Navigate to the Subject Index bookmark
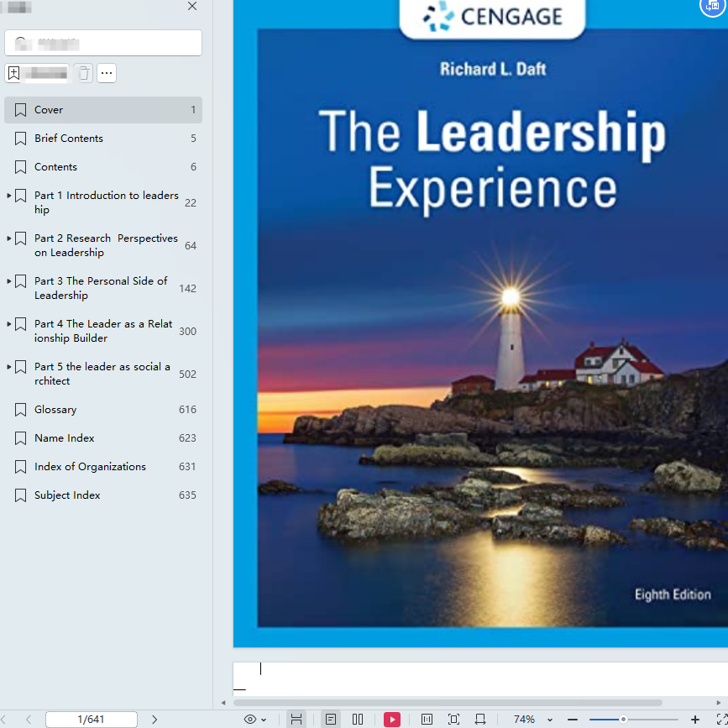Viewport: 728px width, 728px height. point(103,495)
